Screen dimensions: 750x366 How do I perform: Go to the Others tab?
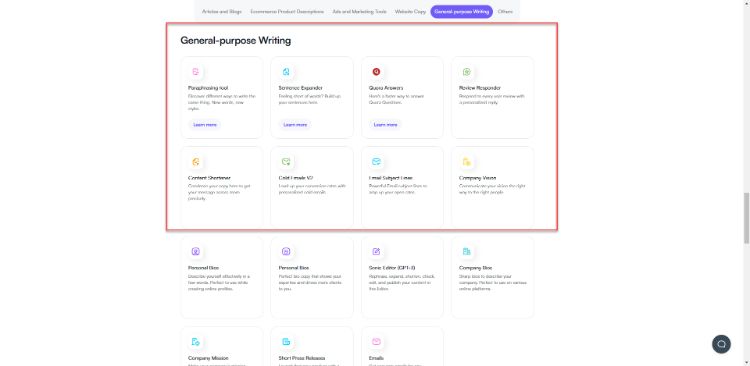[x=505, y=11]
